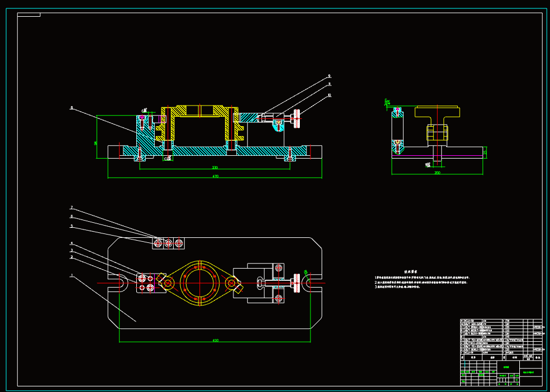Click part balloon number 3
Image resolution: width=550 pixels, height=392 pixels.
(71, 250)
